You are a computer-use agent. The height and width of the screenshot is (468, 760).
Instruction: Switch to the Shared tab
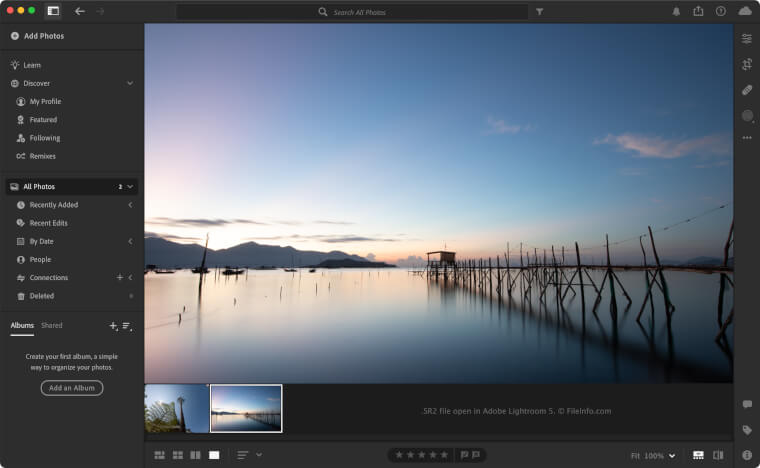pyautogui.click(x=52, y=325)
